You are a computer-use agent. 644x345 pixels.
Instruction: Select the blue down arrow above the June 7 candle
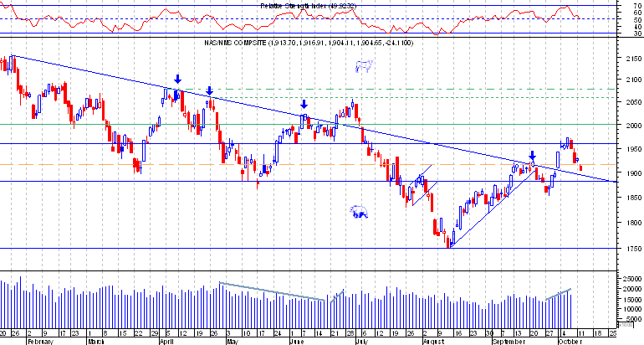point(304,104)
